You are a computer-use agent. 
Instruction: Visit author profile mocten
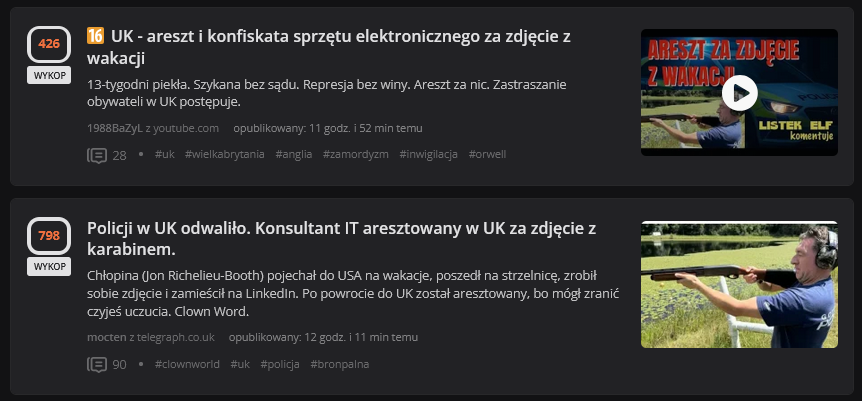pos(107,337)
